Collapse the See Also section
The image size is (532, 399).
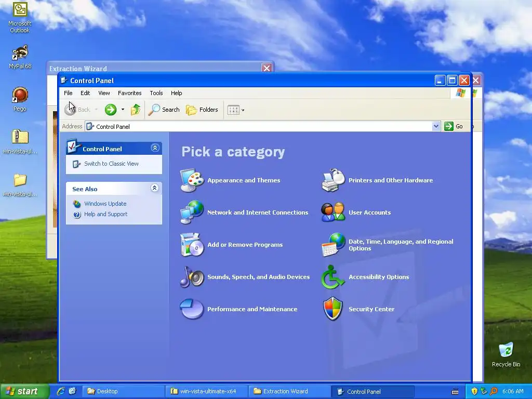pyautogui.click(x=155, y=188)
